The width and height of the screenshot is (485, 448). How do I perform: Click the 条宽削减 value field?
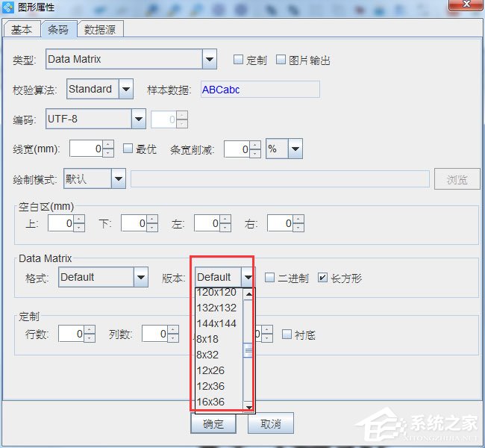point(237,149)
